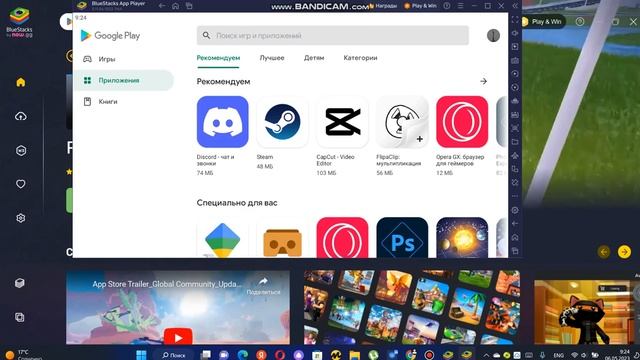Click the cube icon in the left sidebar

point(20,283)
